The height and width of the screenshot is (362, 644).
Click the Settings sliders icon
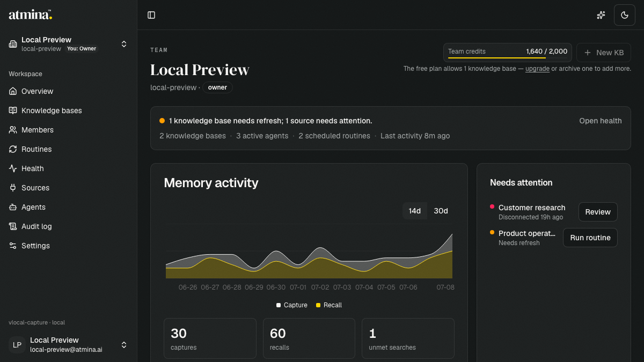click(13, 246)
